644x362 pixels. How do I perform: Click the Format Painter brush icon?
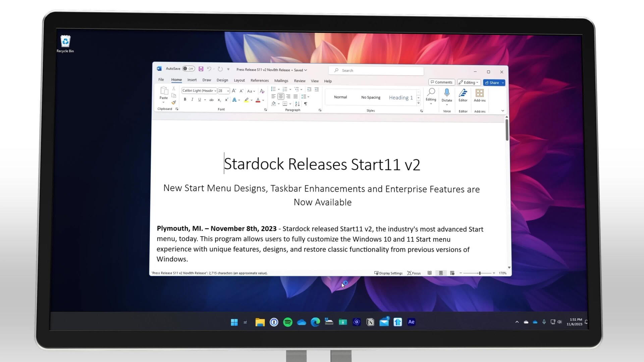(x=173, y=103)
